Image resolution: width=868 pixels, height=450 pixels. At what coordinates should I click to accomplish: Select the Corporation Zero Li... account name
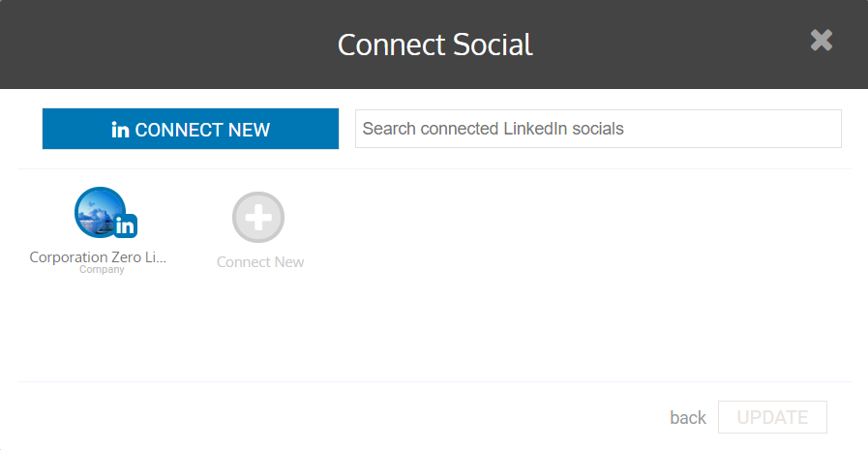98,256
